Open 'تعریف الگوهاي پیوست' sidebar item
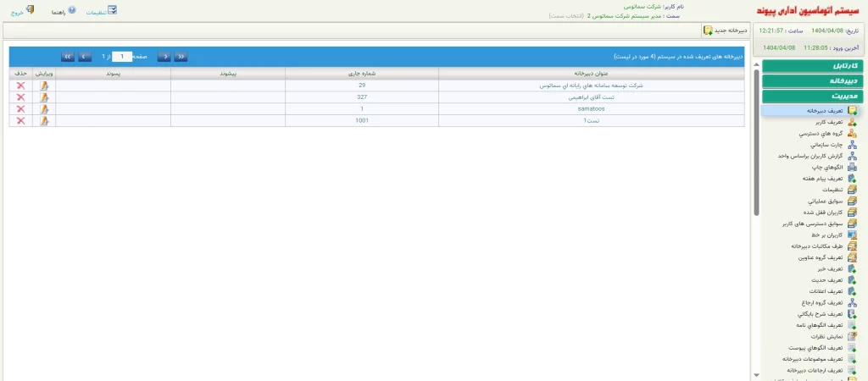Image resolution: width=868 pixels, height=381 pixels. coord(823,348)
